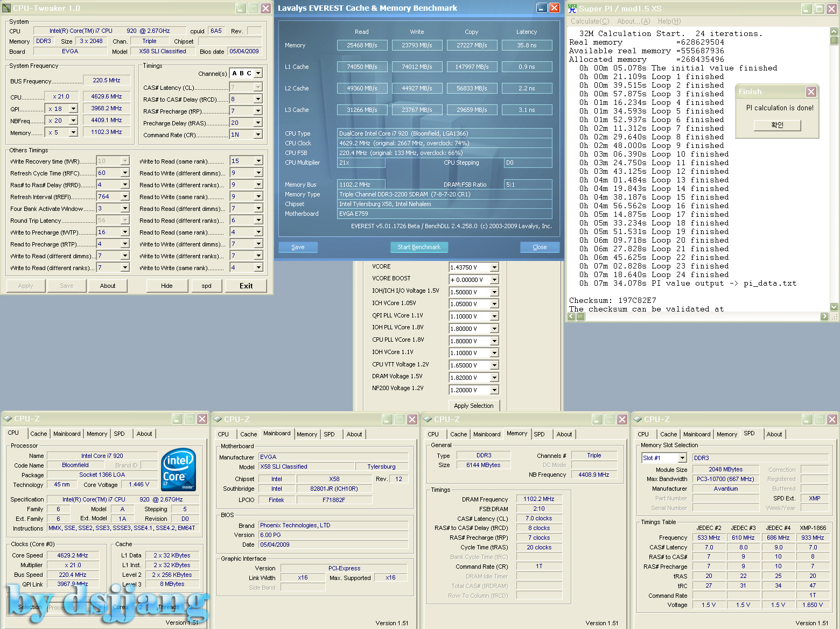Open the VCORE voltage dropdown
Viewport: 840px width, 629px height.
point(494,267)
